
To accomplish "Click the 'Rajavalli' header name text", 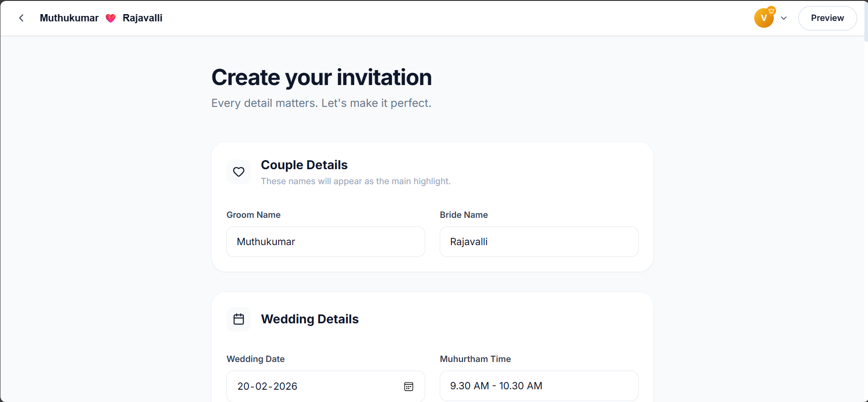I will point(142,18).
